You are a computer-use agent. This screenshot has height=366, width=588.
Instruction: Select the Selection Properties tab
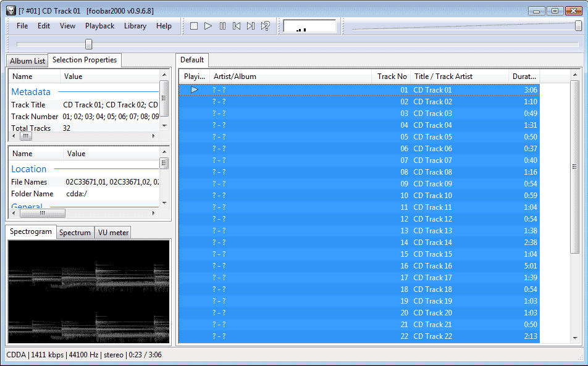(85, 60)
